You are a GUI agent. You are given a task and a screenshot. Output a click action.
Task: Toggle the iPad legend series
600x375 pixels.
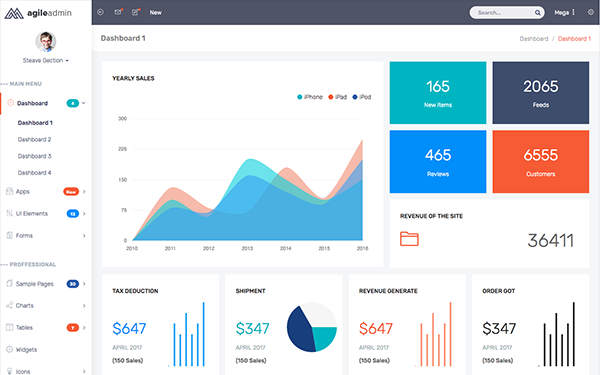[338, 97]
